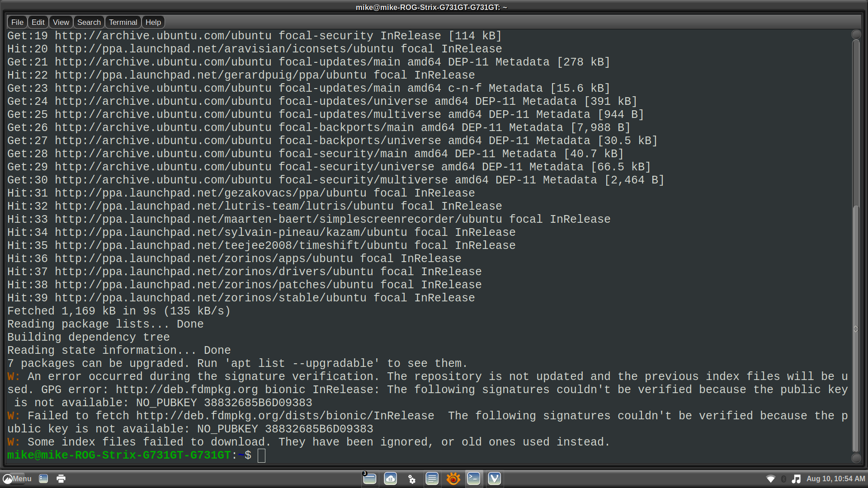
Task: Open the V-shaped app taskbar icon
Action: [x=495, y=479]
